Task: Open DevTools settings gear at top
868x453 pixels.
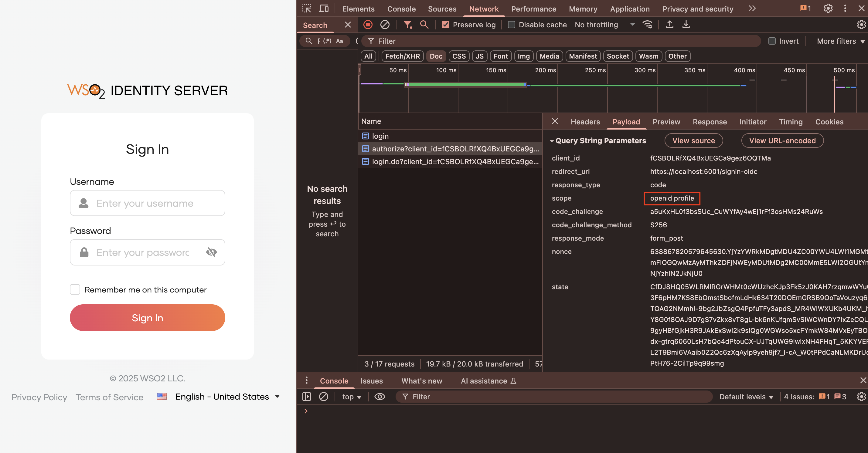Action: [828, 8]
